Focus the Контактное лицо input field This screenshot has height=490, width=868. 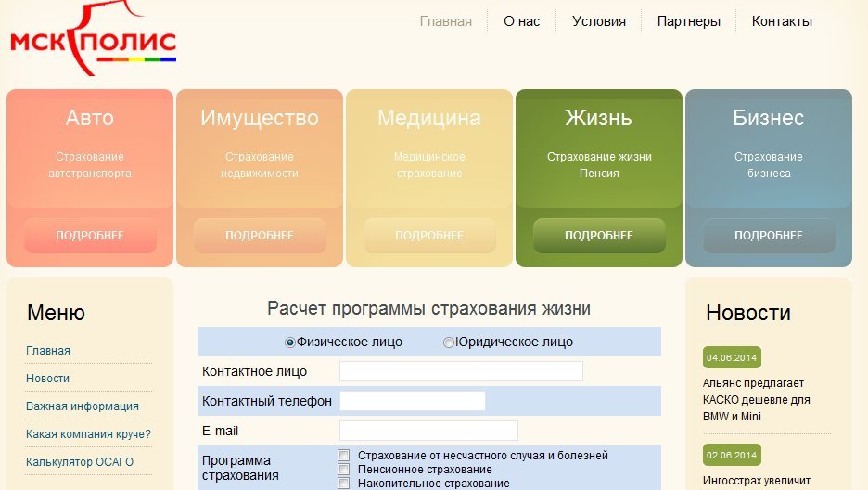tap(461, 371)
